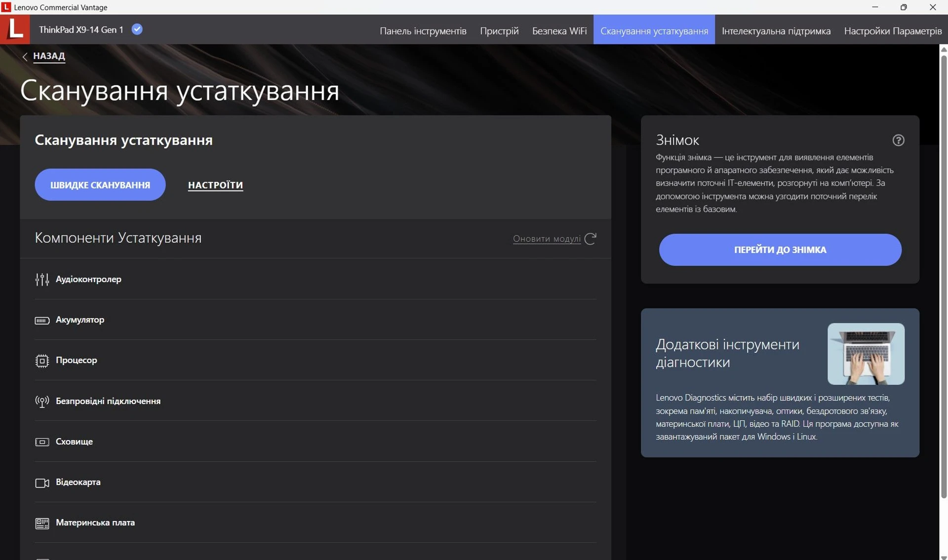This screenshot has height=560, width=948.
Task: Open the Безпека WiFi tab
Action: point(559,31)
